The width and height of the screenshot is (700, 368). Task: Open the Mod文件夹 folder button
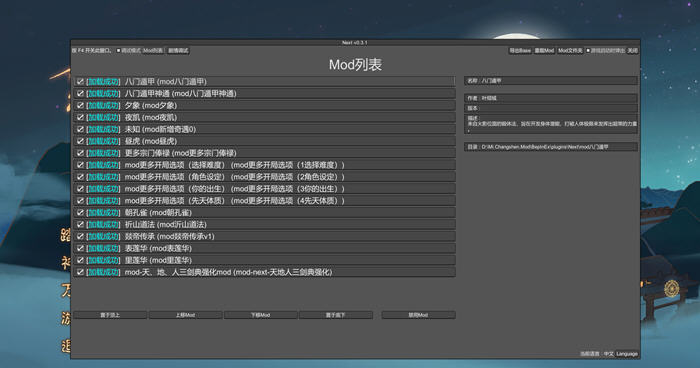tap(570, 51)
